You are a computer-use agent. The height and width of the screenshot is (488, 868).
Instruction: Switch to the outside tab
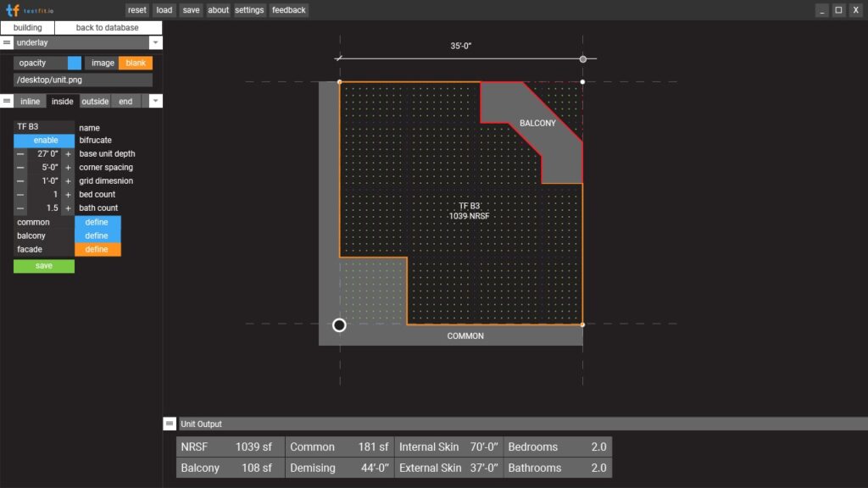(94, 101)
